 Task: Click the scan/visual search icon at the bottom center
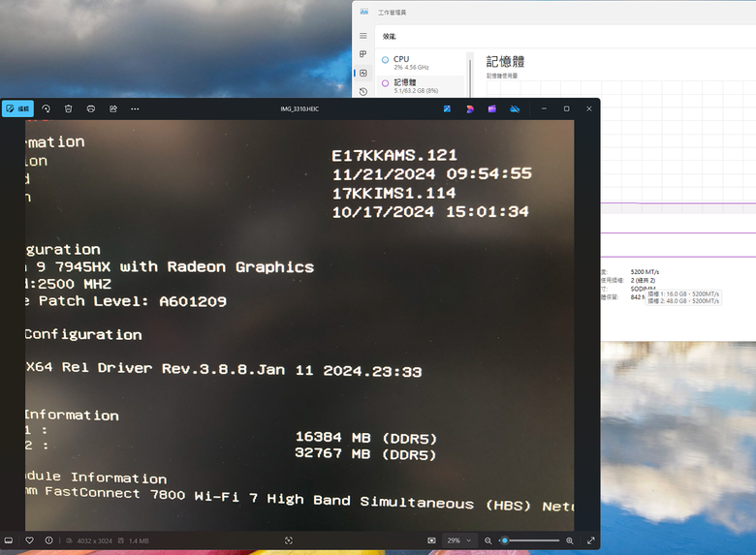tap(289, 540)
